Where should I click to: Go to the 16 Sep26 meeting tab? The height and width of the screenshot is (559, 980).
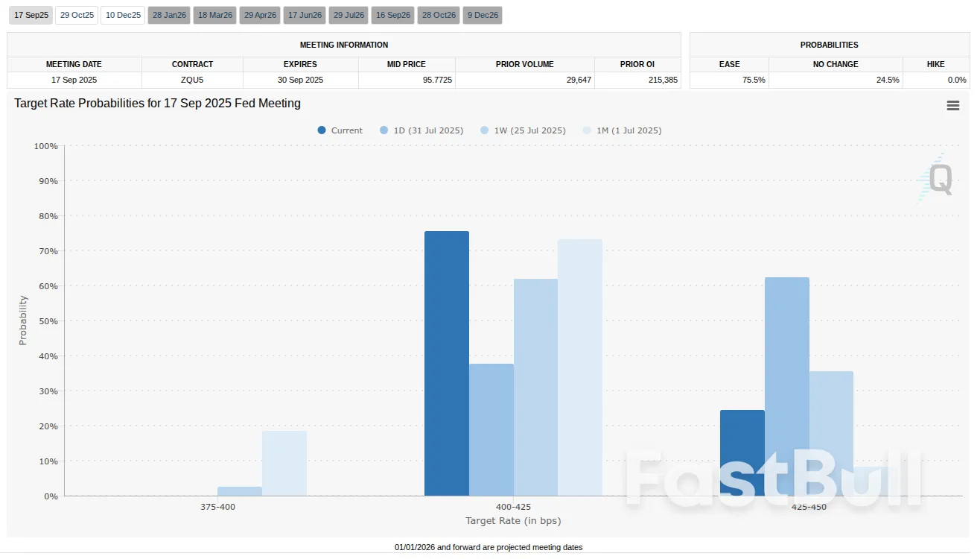tap(392, 15)
